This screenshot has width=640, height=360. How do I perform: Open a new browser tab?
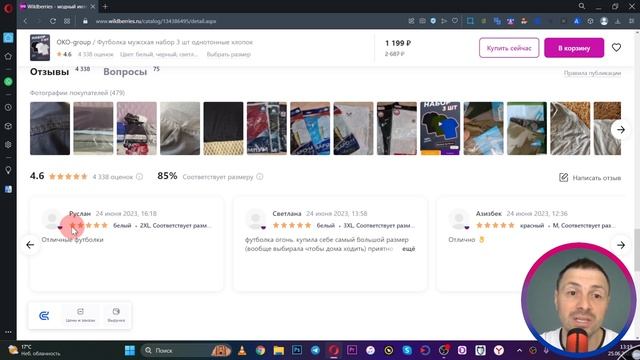tap(105, 7)
